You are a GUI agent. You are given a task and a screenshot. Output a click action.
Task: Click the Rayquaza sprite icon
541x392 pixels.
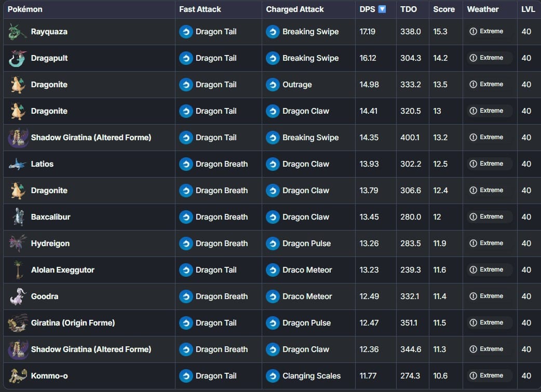(x=17, y=32)
